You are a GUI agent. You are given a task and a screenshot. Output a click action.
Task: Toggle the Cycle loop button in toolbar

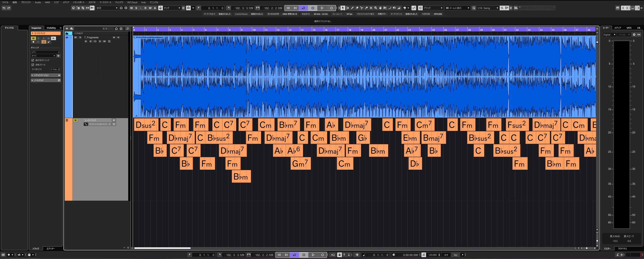click(303, 8)
